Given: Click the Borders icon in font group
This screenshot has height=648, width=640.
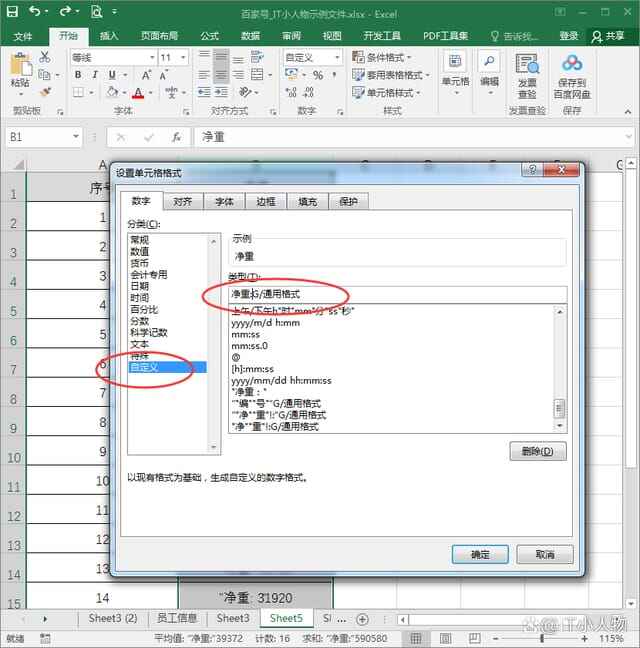Looking at the screenshot, I should (x=79, y=92).
